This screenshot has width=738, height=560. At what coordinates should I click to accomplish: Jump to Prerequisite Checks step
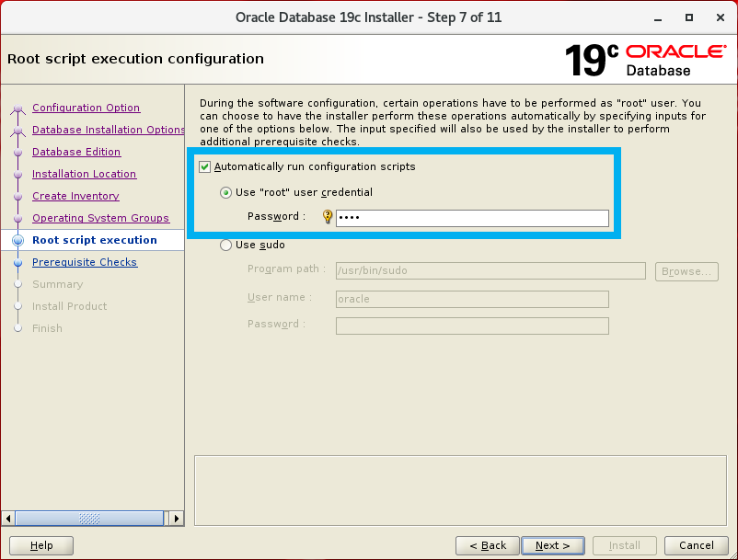(x=85, y=262)
